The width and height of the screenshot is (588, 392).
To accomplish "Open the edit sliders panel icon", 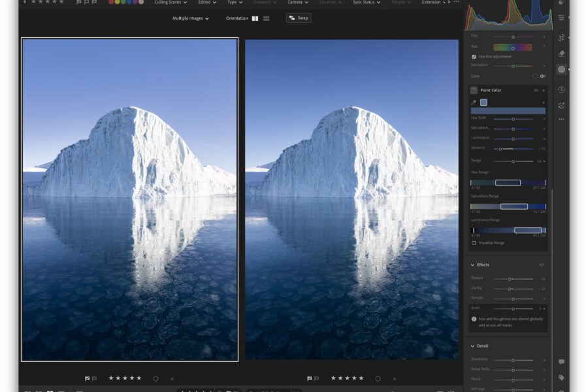I will coord(561,18).
